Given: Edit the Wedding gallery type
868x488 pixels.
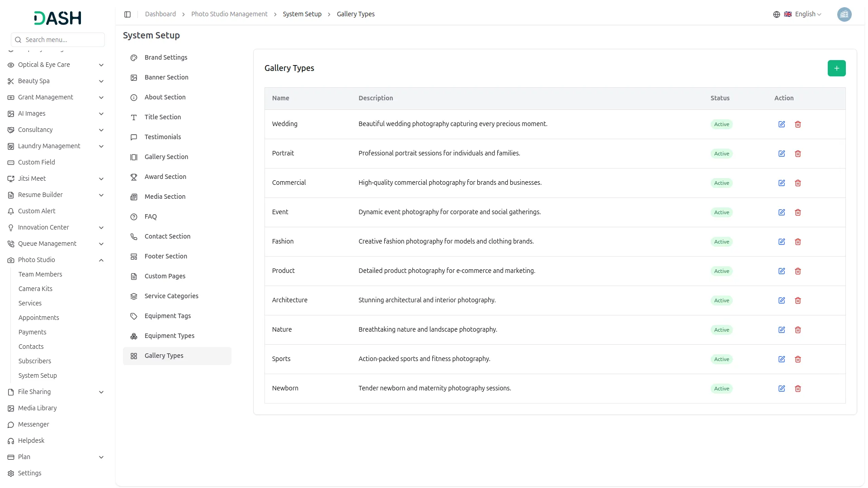Looking at the screenshot, I should coord(781,124).
